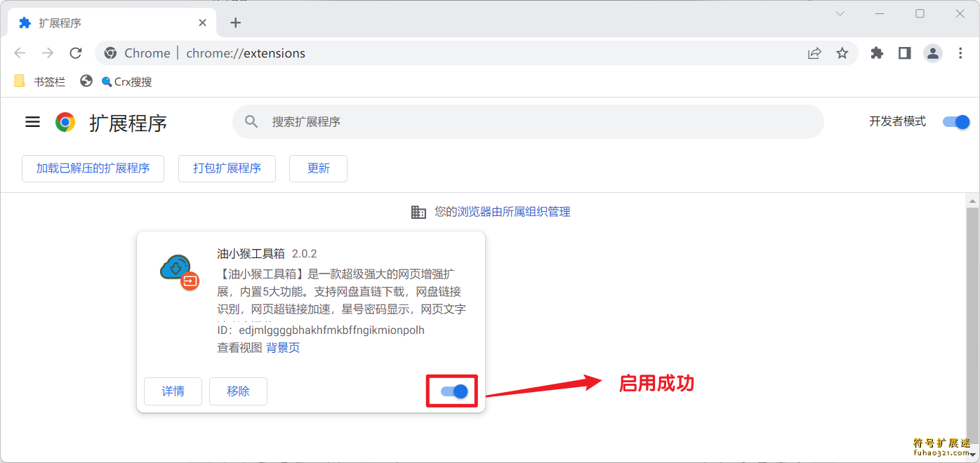The image size is (980, 463).
Task: Click 移除 to remove 油小猴工具箱
Action: tap(238, 391)
